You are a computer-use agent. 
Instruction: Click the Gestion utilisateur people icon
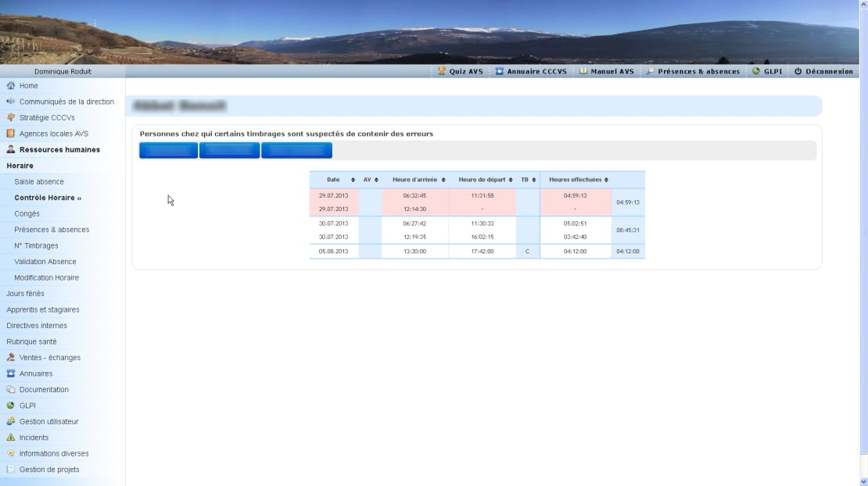point(10,421)
